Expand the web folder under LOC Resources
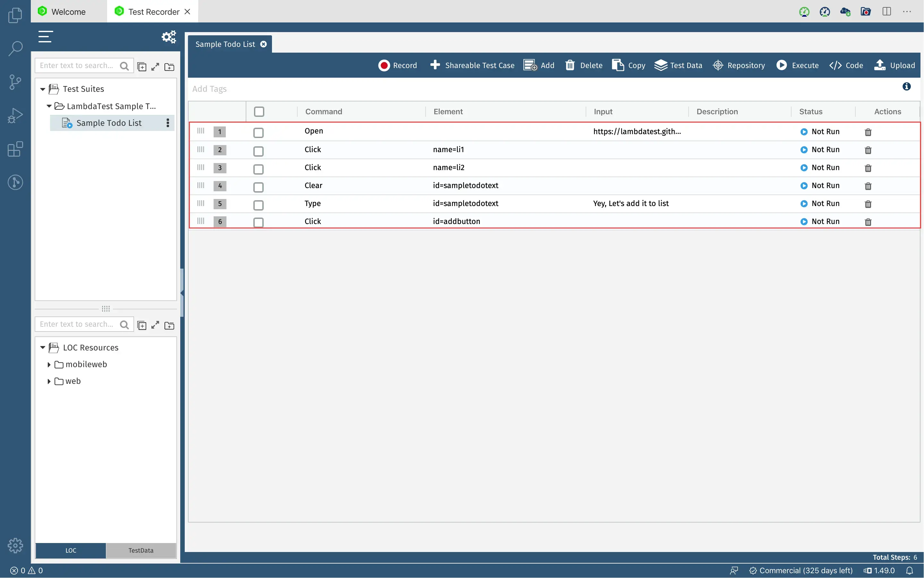 49,381
